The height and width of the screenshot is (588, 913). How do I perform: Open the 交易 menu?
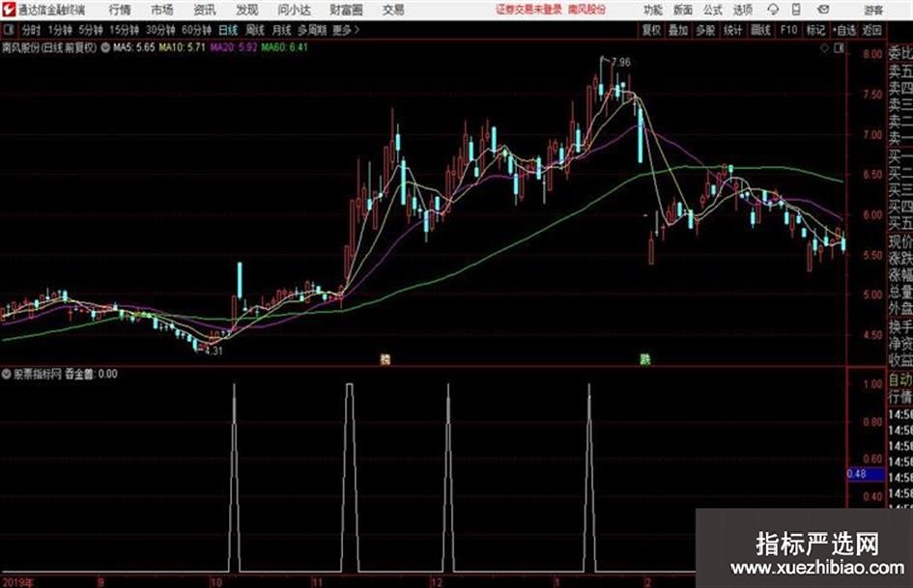coord(393,10)
